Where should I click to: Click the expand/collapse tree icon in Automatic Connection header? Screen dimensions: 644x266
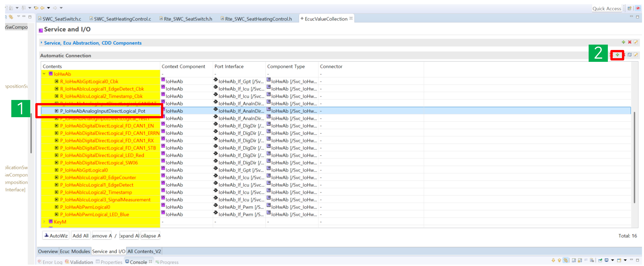tap(630, 55)
